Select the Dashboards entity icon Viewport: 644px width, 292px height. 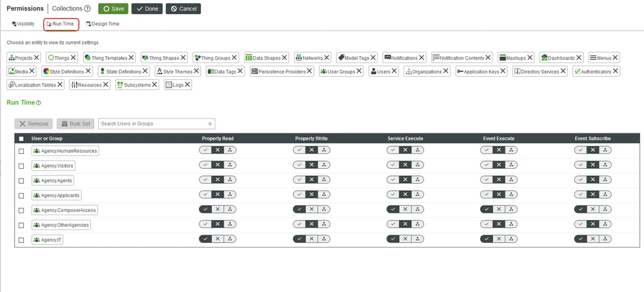544,58
